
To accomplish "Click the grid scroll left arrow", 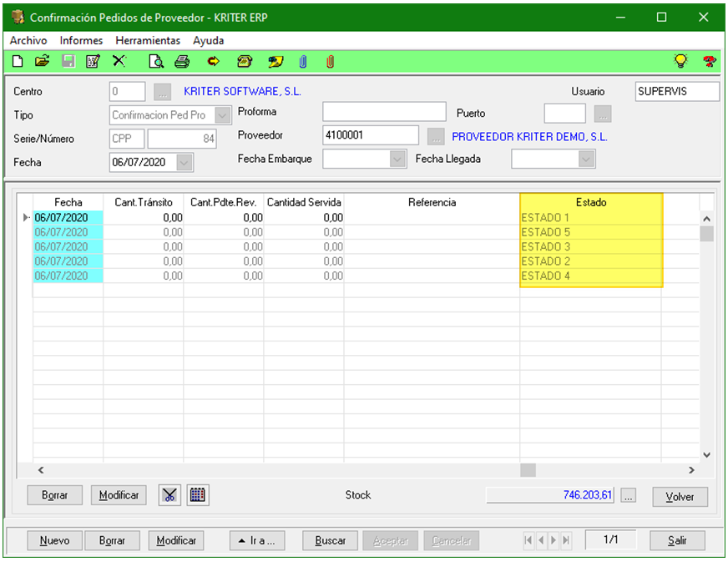I will click(41, 470).
